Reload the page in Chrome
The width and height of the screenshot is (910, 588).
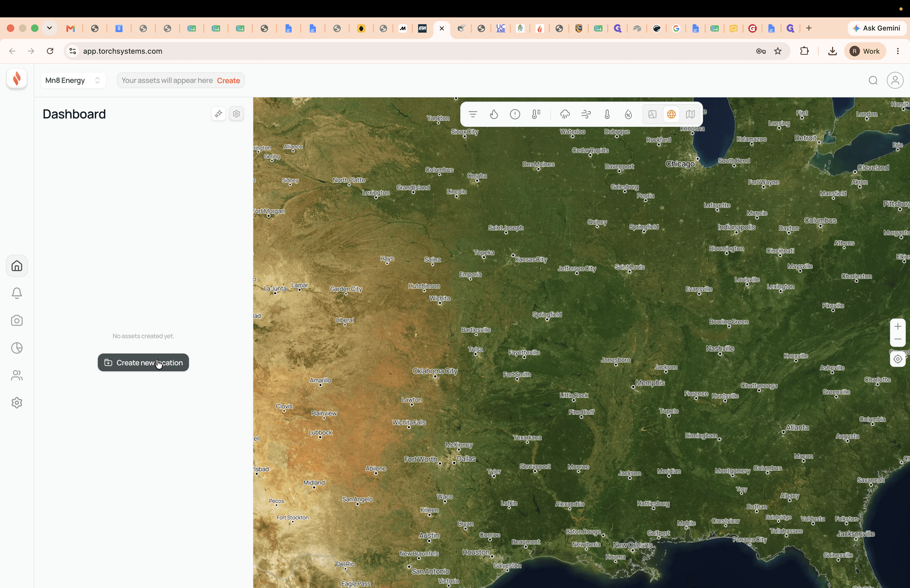click(x=50, y=51)
